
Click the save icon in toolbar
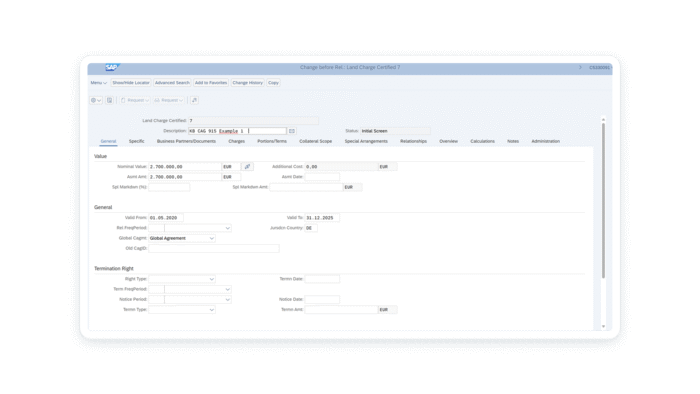(109, 100)
